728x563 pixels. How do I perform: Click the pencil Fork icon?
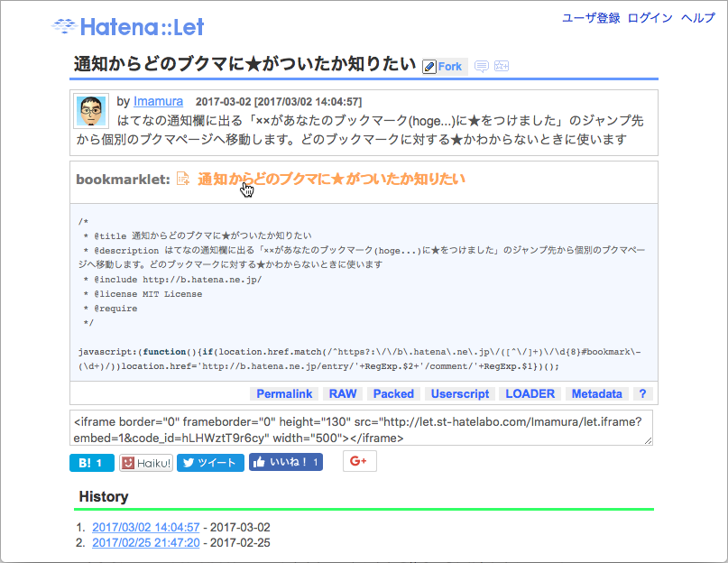click(x=429, y=67)
